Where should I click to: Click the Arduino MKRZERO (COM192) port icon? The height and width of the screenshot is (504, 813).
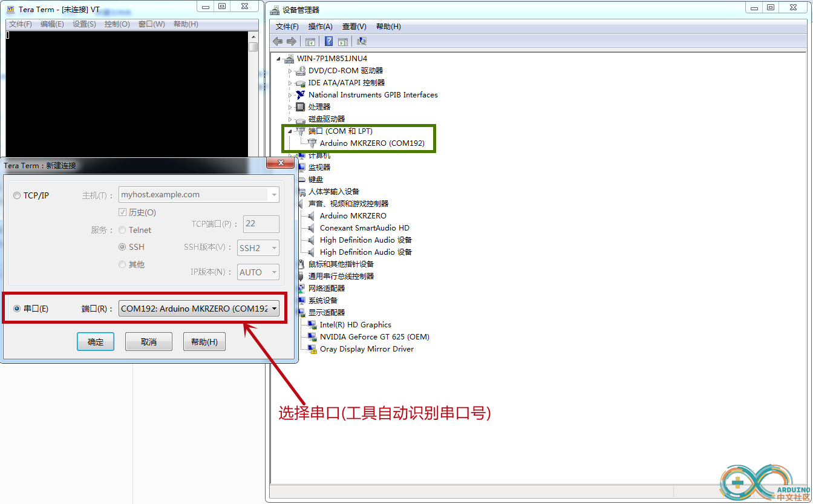coord(312,143)
